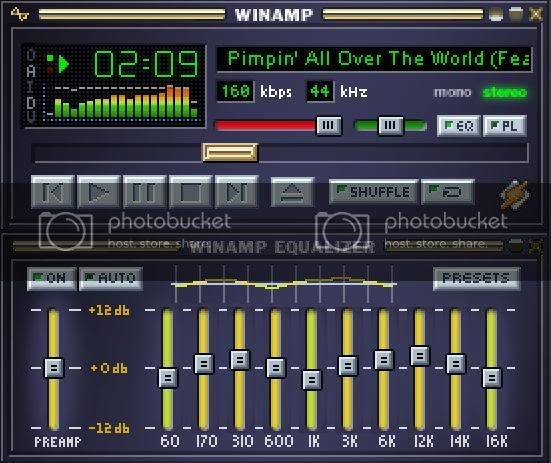Screen dimensions: 551x463
Task: Toggle the equalizer AUTO button
Action: pos(111,279)
